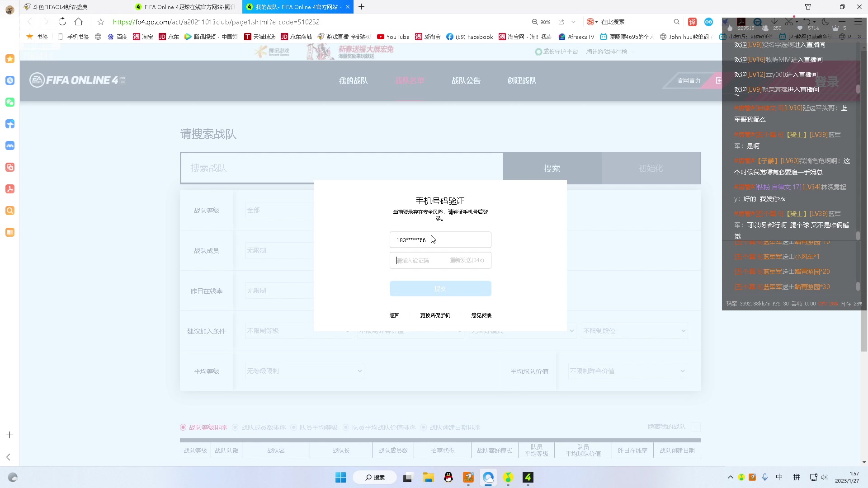Open File Explorer from the taskbar
Image resolution: width=868 pixels, height=488 pixels.
428,477
